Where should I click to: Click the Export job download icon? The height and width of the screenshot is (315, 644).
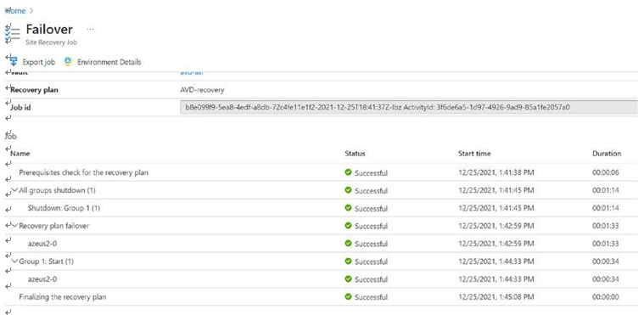(x=14, y=62)
